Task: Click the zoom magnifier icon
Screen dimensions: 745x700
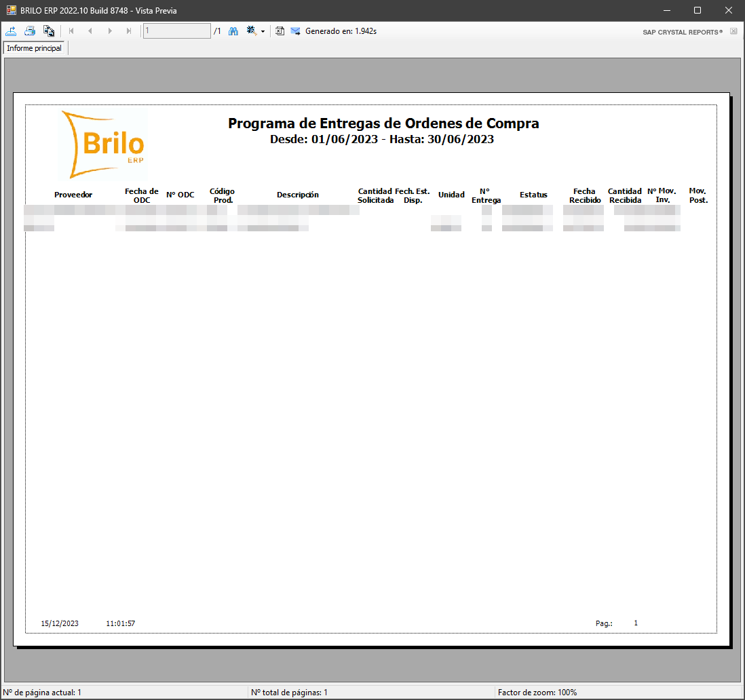Action: [x=250, y=31]
